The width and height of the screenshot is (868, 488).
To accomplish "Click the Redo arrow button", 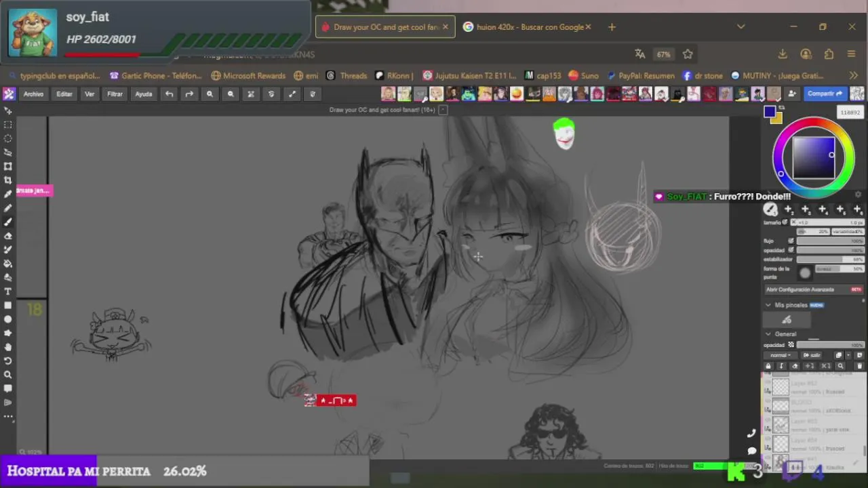I will 189,94.
